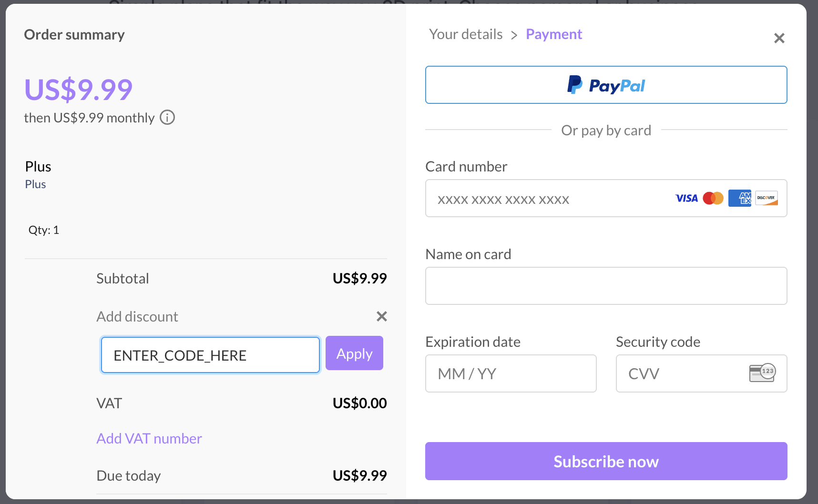Click the Order summary quantity label

(x=43, y=230)
